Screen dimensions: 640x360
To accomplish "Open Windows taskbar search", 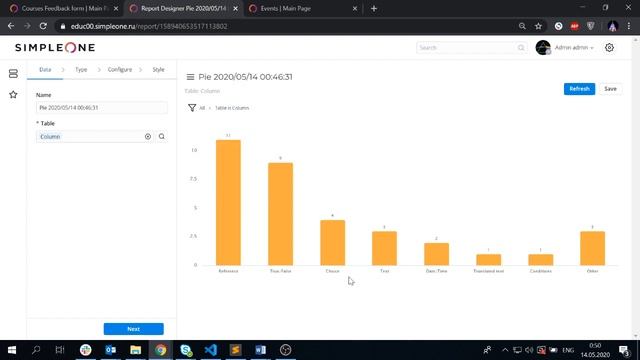I will pos(36,350).
